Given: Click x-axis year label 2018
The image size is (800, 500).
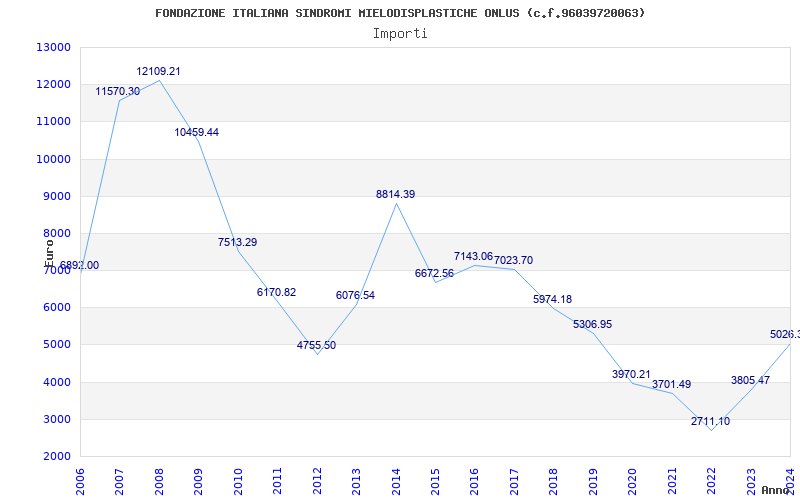Looking at the screenshot, I should 554,482.
